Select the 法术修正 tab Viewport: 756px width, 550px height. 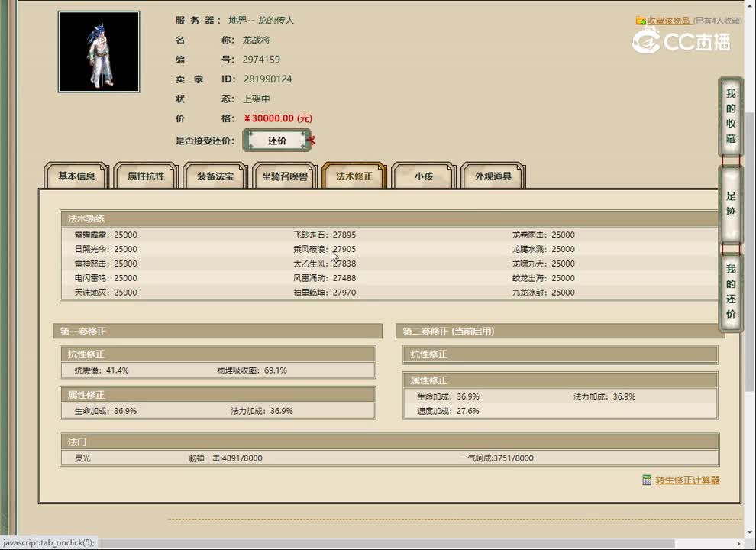pyautogui.click(x=354, y=176)
